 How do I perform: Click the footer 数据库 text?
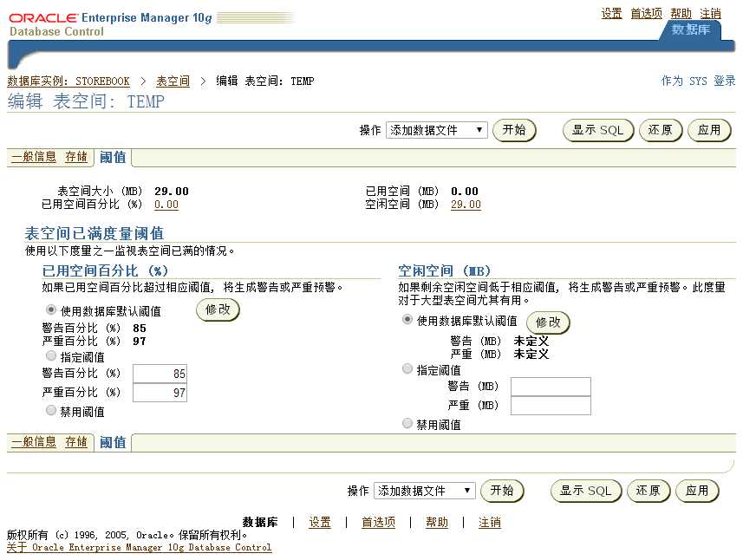click(260, 523)
